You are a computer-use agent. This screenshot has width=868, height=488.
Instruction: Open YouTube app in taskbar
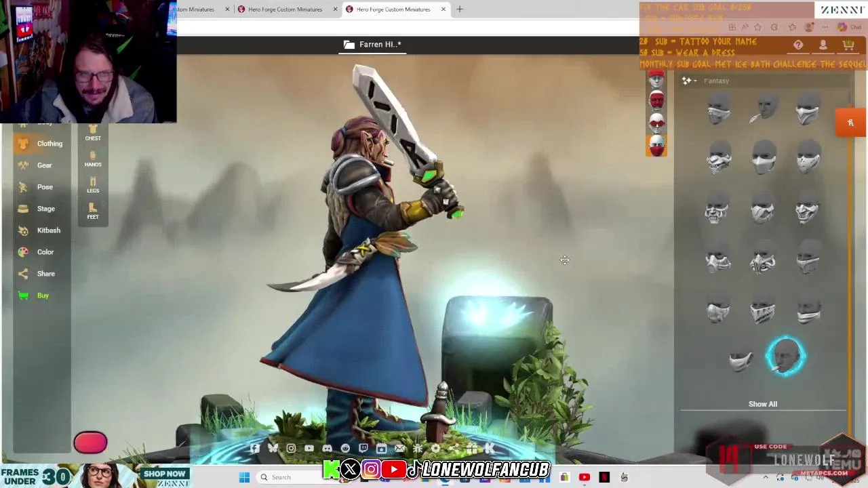[x=585, y=477]
